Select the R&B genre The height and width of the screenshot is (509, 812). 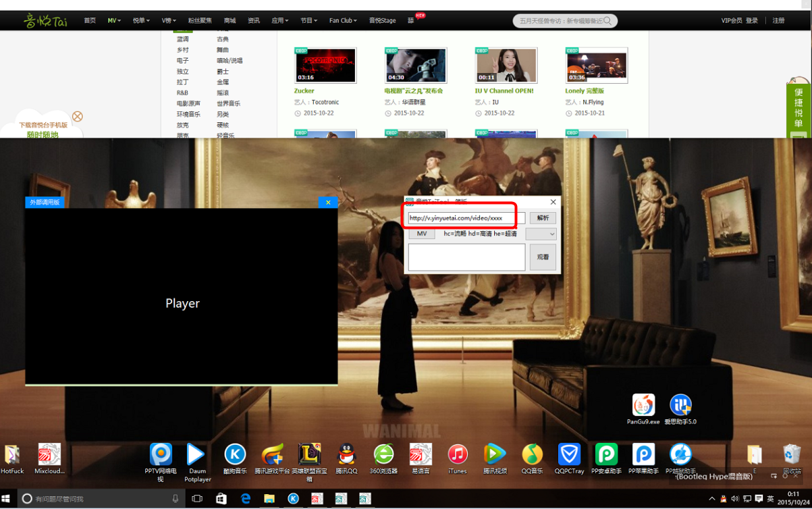(183, 93)
